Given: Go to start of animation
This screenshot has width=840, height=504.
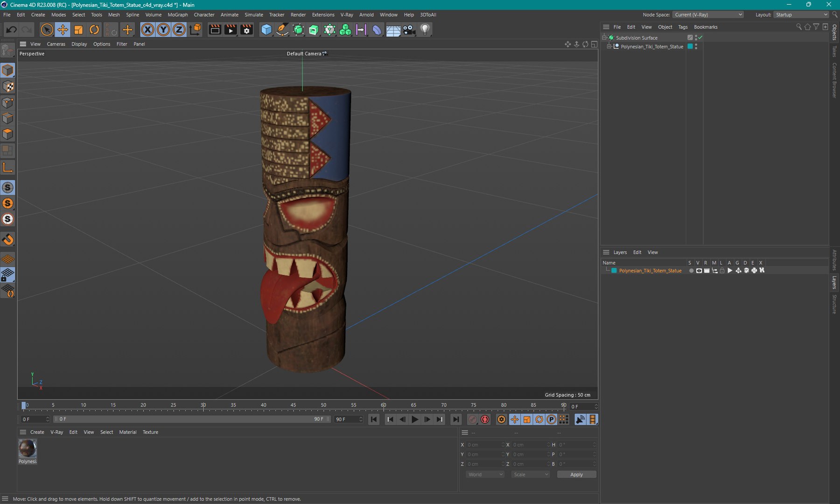Looking at the screenshot, I should (374, 420).
